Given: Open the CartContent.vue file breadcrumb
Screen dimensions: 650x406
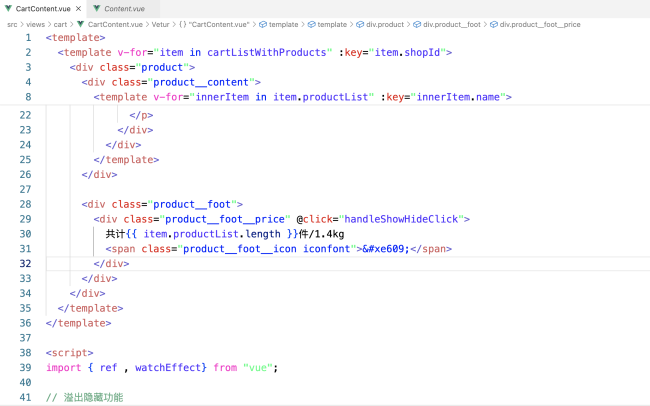Looking at the screenshot, I should point(115,24).
